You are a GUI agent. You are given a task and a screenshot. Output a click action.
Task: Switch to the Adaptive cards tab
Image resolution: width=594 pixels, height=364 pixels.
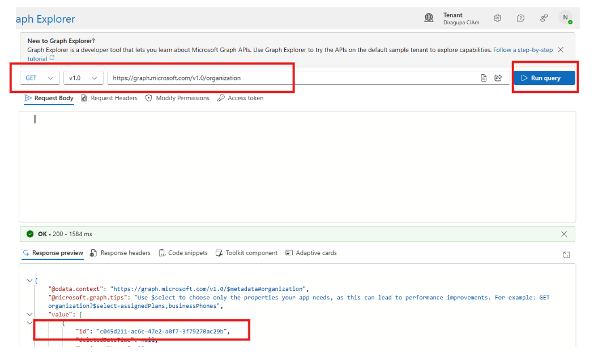click(311, 253)
